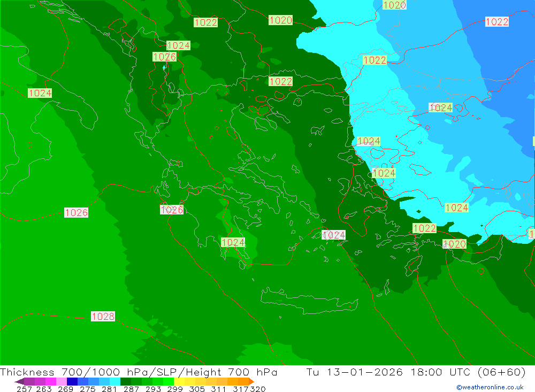This screenshot has width=535, height=392.
Task: Pick the bright magenta legend swatch
Action: coord(51,381)
